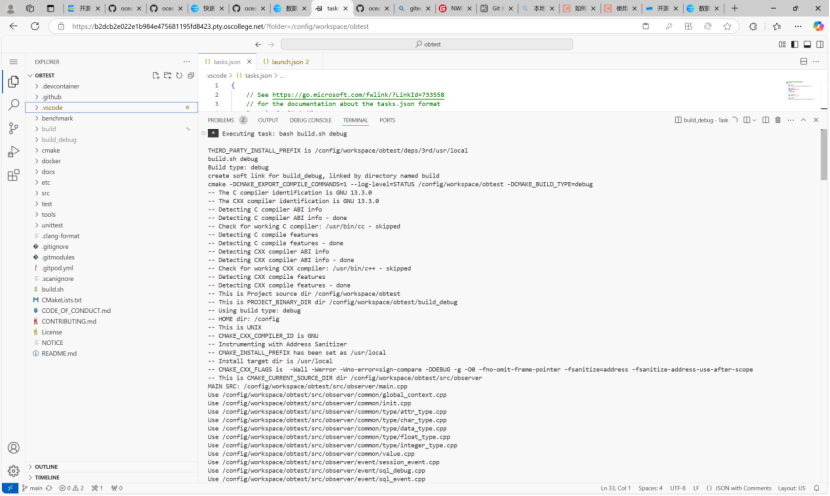Open the Search view in the activity bar
The image size is (830, 496).
(x=14, y=105)
